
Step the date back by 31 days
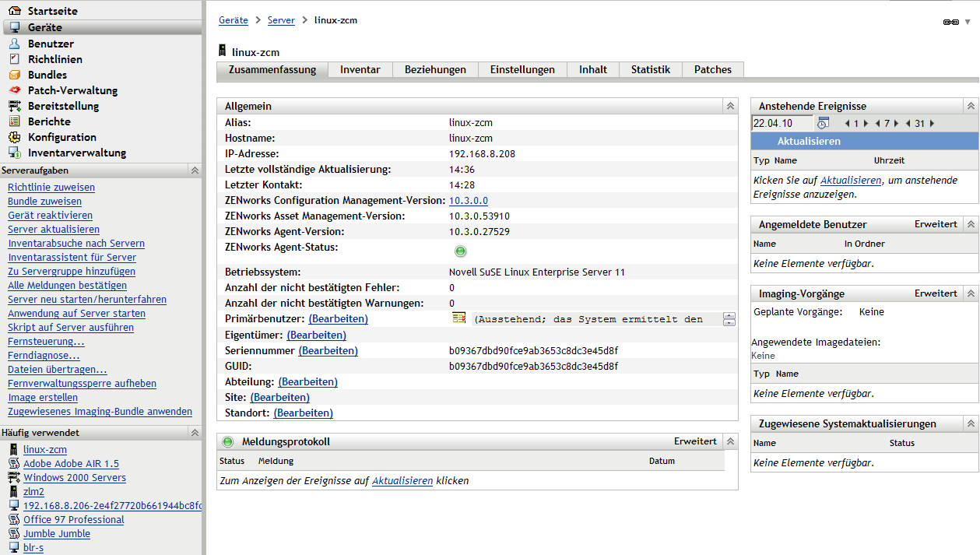click(x=908, y=123)
